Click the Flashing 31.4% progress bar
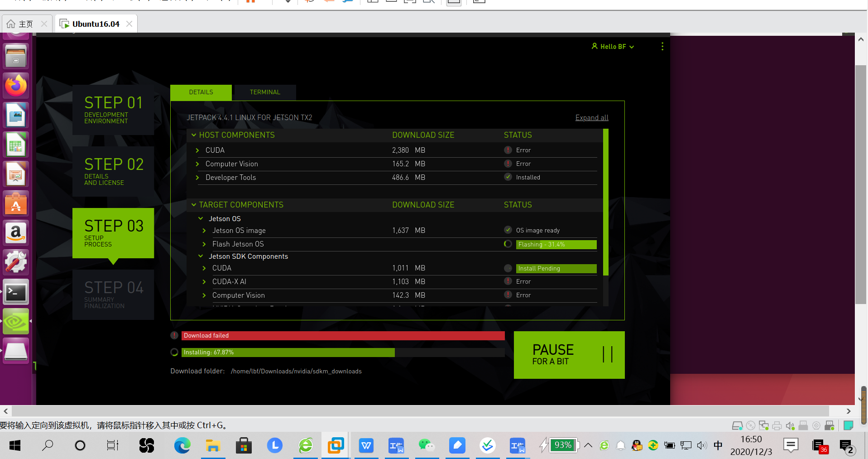 [556, 244]
